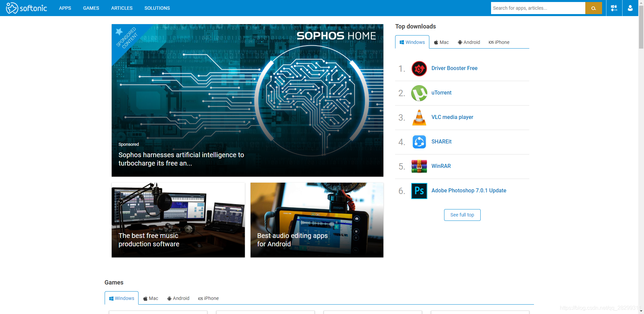Click the page vertical scrollbar thumb

coord(641,27)
